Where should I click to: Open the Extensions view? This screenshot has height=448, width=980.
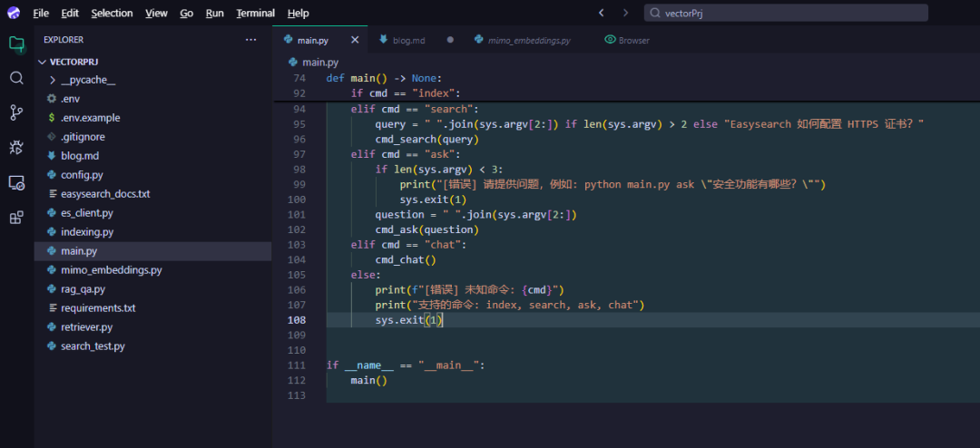coord(17,218)
